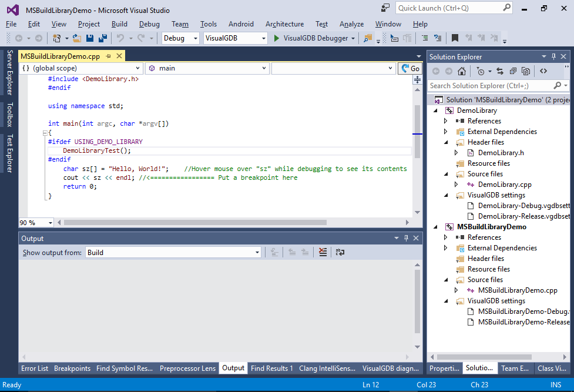Expand MSBuildLibraryDemo.cpp node in tree

tap(456, 290)
